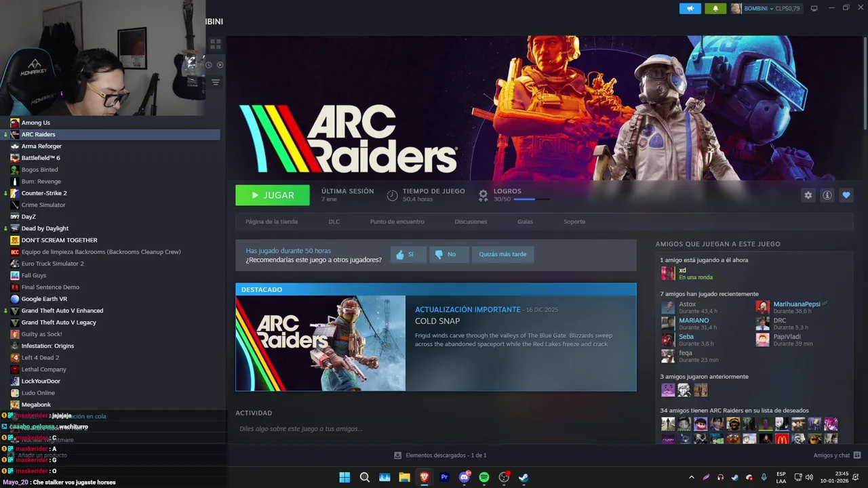
Task: Answer Quizás más tarde to the recommendation
Action: coord(502,255)
